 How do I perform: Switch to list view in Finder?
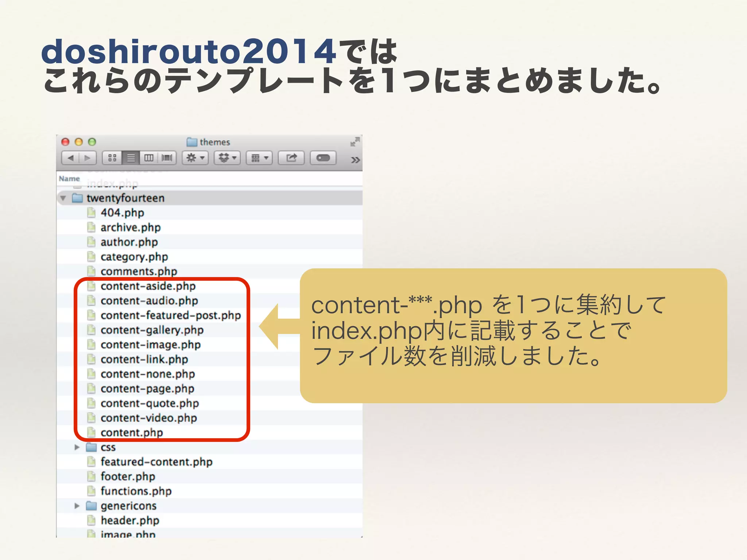tap(131, 158)
